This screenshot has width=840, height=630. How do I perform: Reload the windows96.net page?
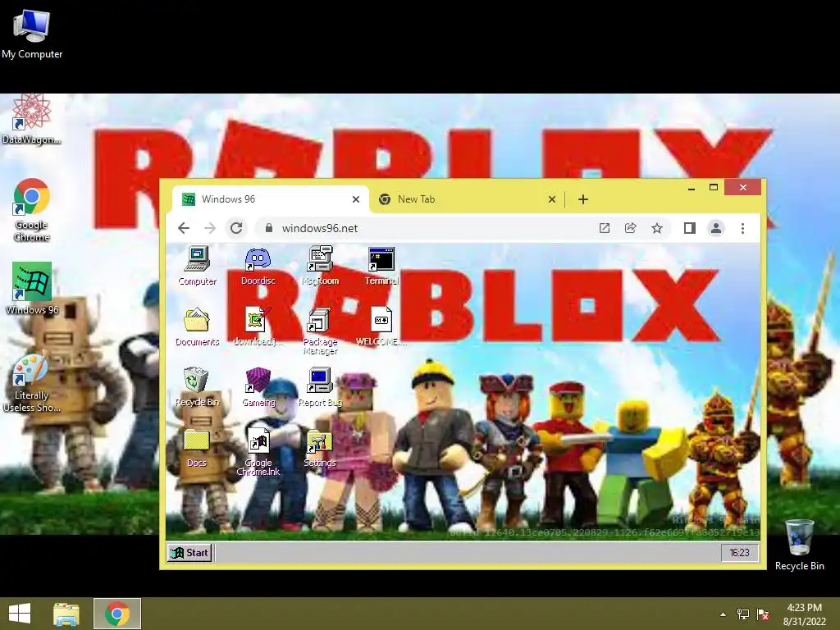[x=236, y=228]
